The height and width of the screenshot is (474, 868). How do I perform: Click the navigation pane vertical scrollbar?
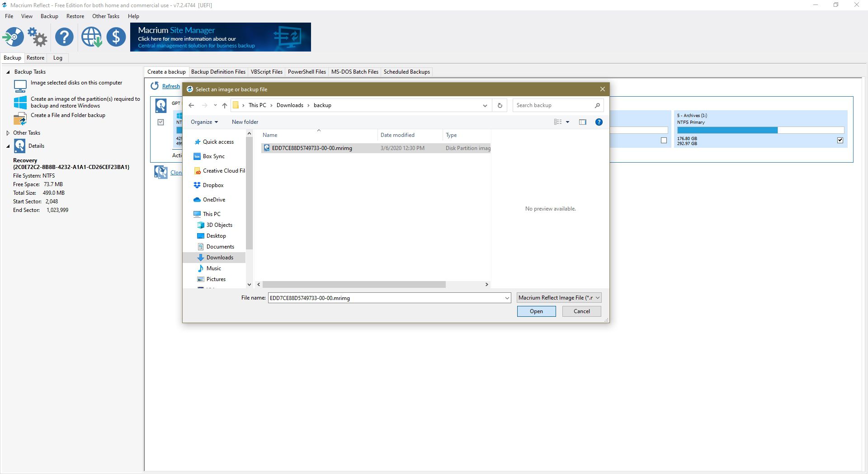click(x=249, y=193)
